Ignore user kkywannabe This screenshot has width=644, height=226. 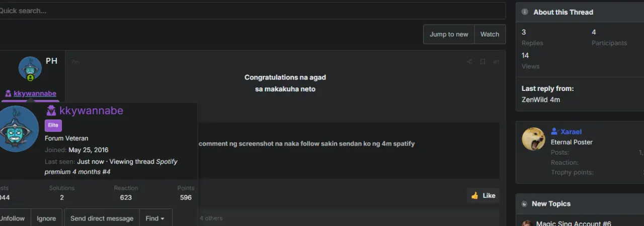click(x=46, y=218)
